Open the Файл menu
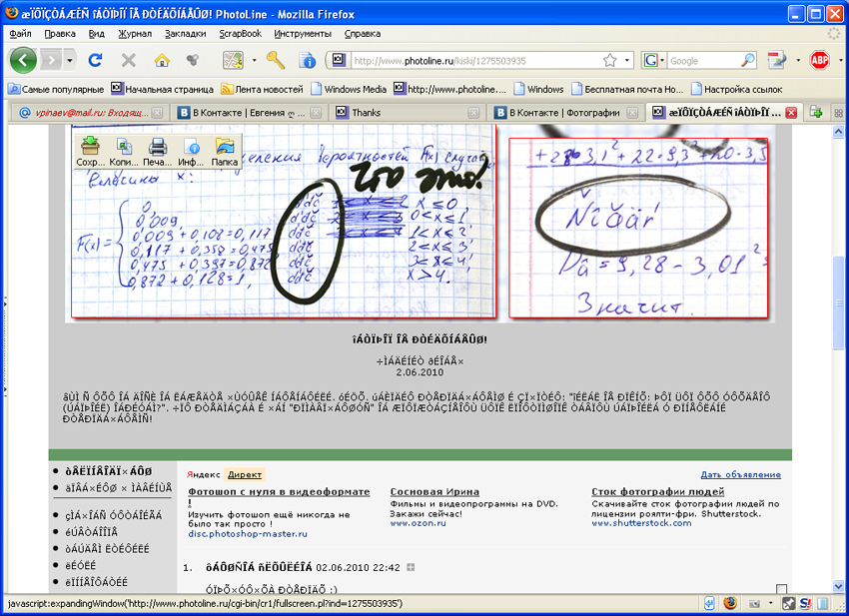 pos(21,34)
